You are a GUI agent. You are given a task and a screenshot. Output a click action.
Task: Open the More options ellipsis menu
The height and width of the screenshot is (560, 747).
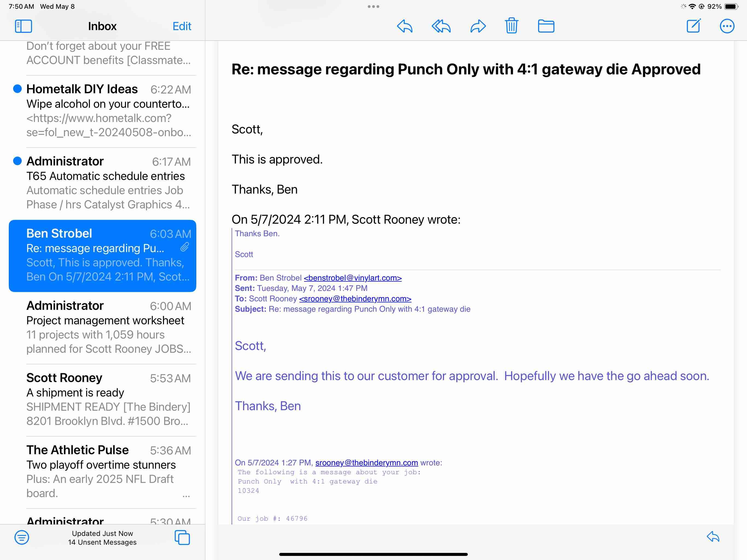point(727,26)
